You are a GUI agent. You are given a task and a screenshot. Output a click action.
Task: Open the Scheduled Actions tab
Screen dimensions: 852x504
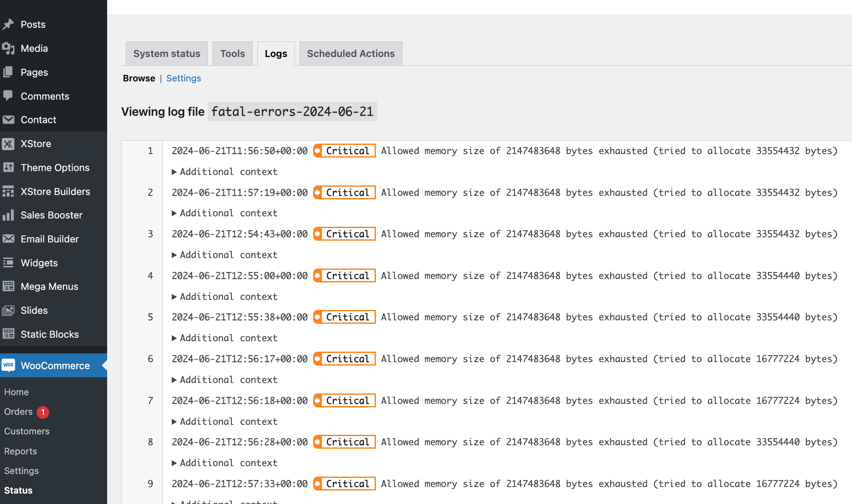pyautogui.click(x=351, y=54)
